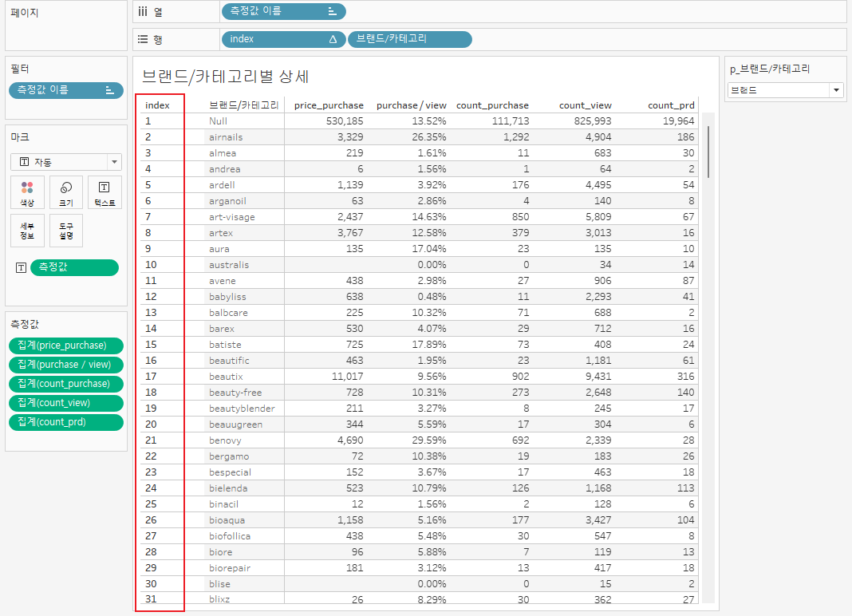Select the biorepair brand row label
Viewport: 852px width, 616px height.
tap(230, 568)
